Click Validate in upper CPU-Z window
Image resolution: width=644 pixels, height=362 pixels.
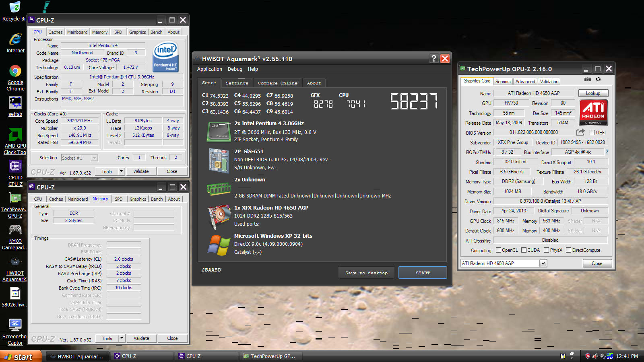141,171
